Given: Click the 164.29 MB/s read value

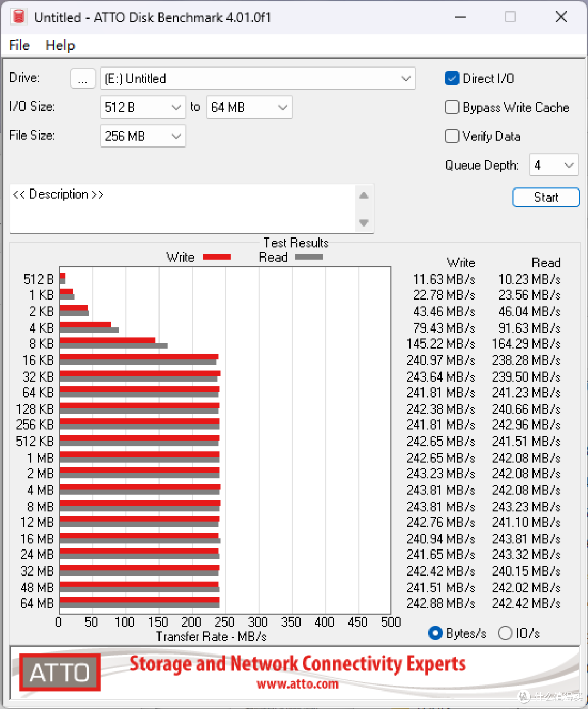Looking at the screenshot, I should (x=526, y=344).
